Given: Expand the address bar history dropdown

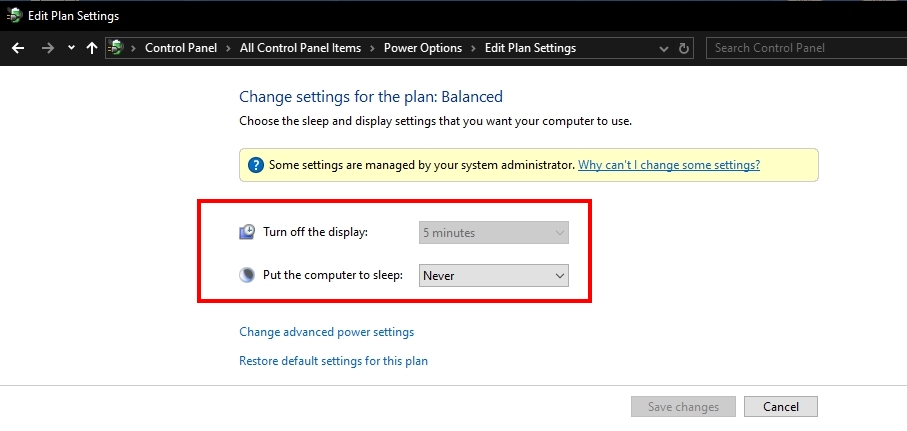Looking at the screenshot, I should [664, 48].
